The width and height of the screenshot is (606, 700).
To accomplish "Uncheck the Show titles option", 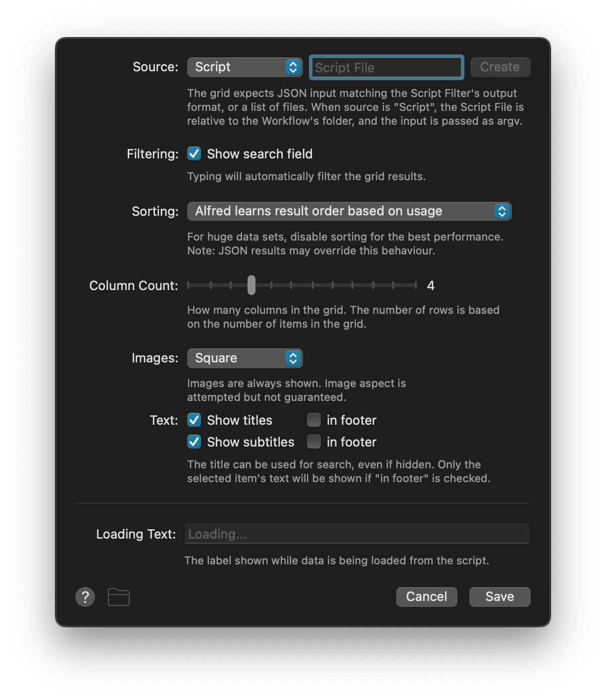I will click(193, 420).
